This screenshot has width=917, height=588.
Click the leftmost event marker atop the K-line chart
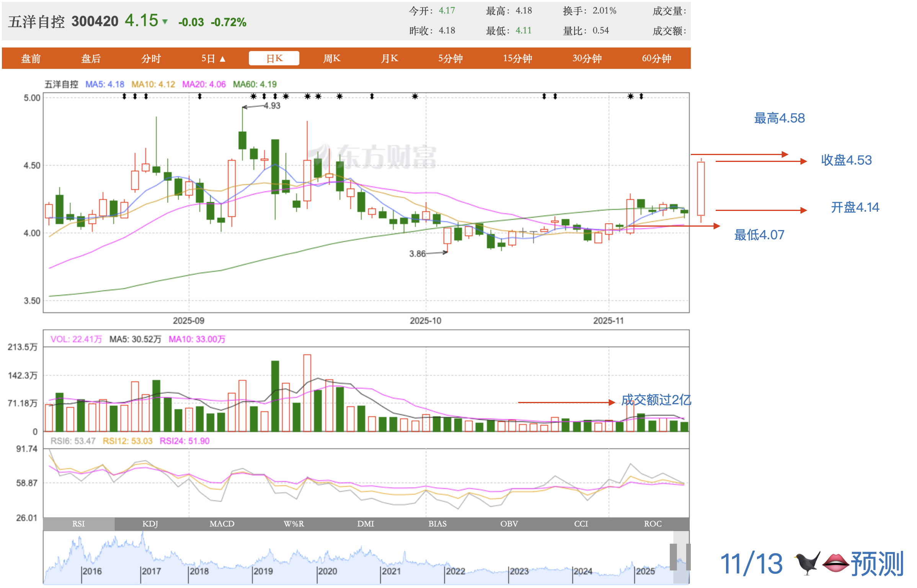coord(124,96)
